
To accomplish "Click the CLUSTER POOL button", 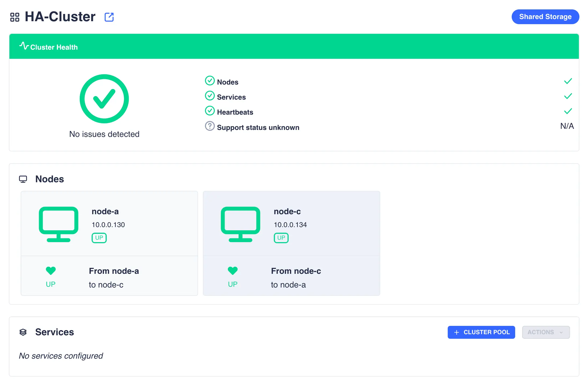I will point(481,332).
